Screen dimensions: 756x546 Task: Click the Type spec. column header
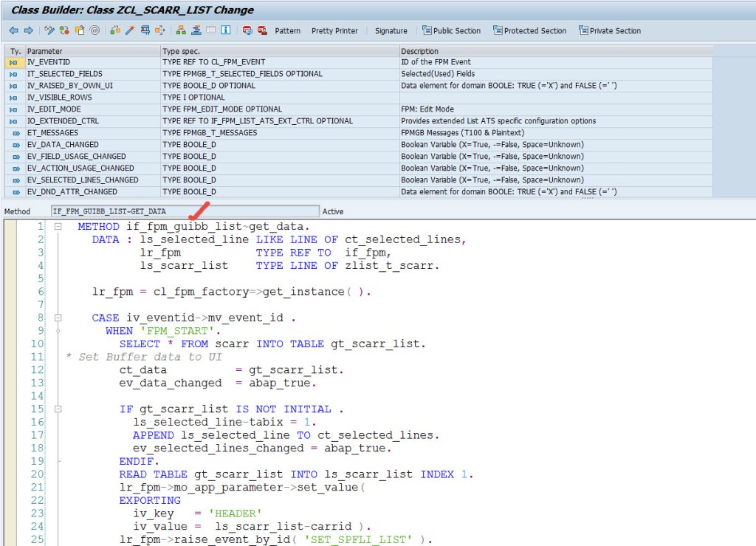tap(280, 51)
